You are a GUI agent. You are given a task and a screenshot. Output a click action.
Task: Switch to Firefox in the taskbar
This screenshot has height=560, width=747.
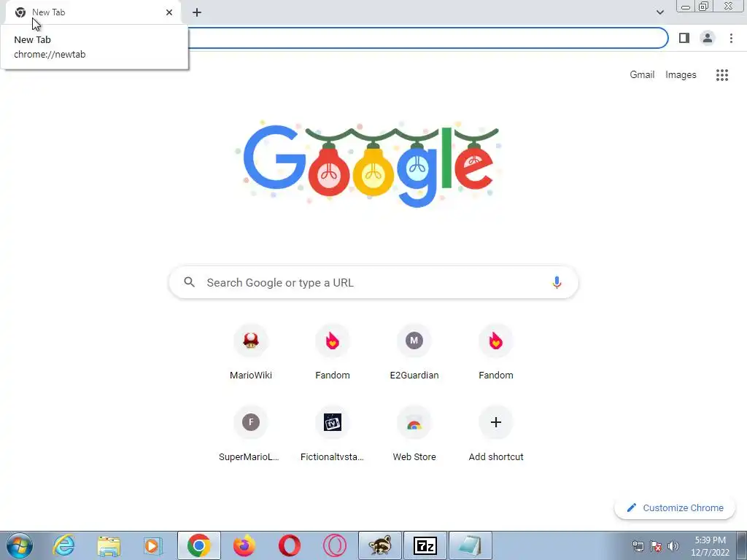click(244, 545)
